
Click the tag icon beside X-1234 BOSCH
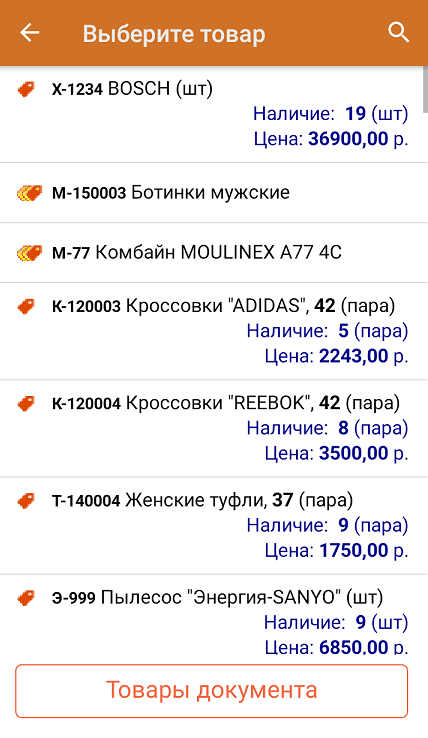(x=26, y=89)
